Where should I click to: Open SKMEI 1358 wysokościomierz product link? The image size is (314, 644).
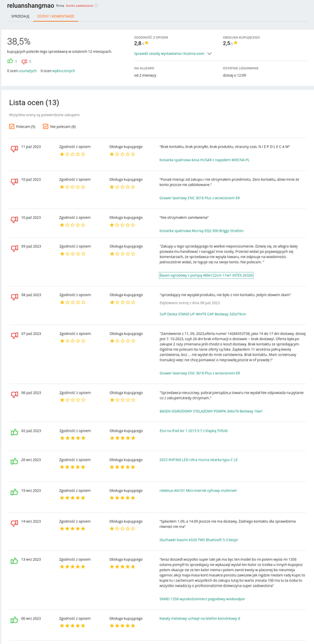pos(202,599)
